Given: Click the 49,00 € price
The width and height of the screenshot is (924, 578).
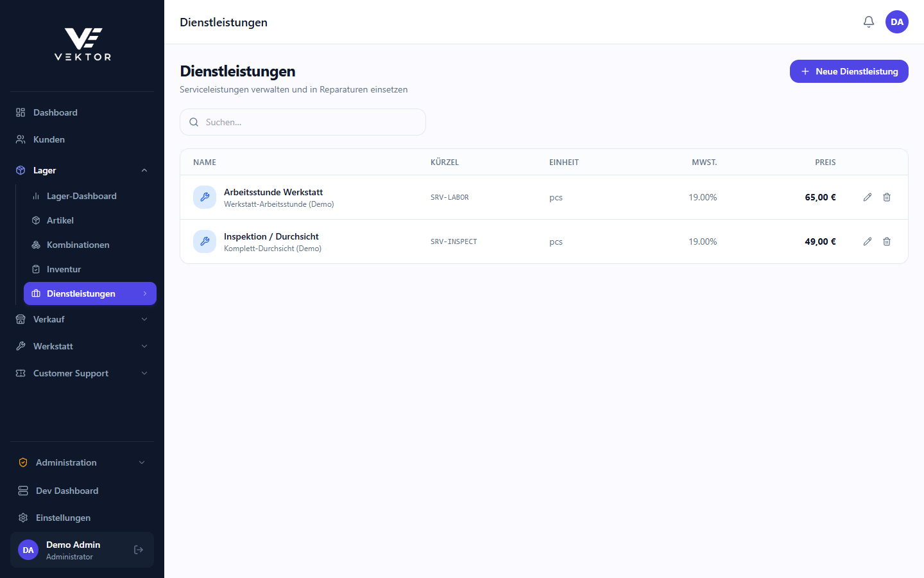Looking at the screenshot, I should pyautogui.click(x=821, y=241).
